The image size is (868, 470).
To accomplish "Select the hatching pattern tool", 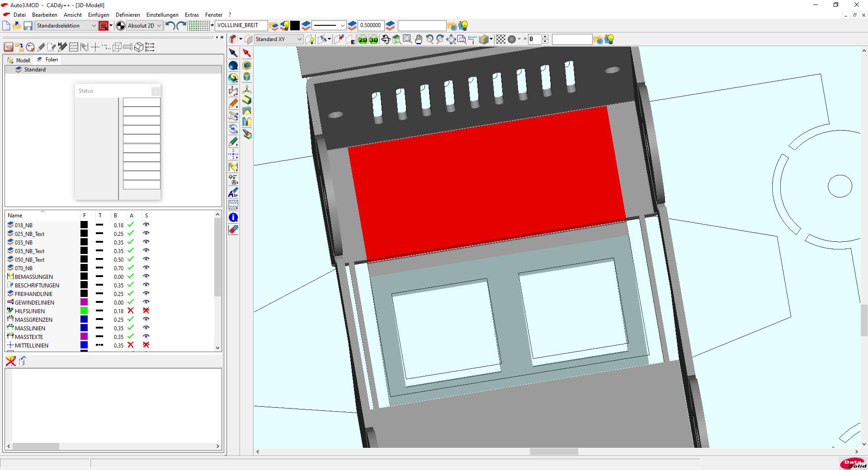I will (x=233, y=205).
